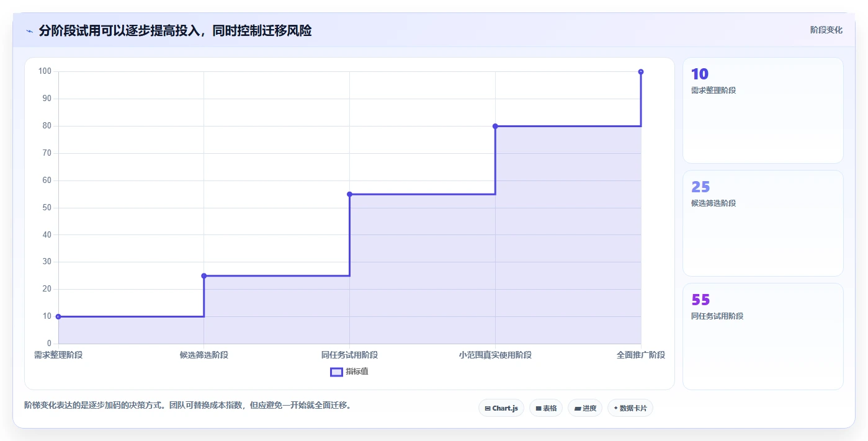Click the 全面推广阶段 x-axis label
The height and width of the screenshot is (441, 868).
[x=641, y=355]
